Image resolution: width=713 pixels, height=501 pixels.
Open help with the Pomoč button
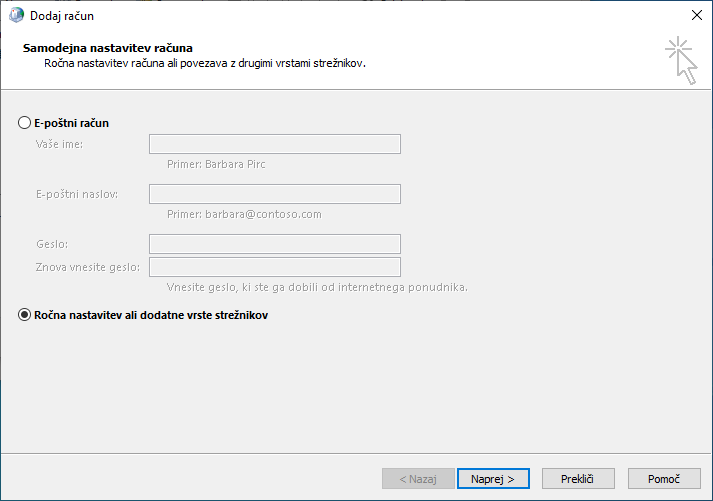pyautogui.click(x=664, y=479)
